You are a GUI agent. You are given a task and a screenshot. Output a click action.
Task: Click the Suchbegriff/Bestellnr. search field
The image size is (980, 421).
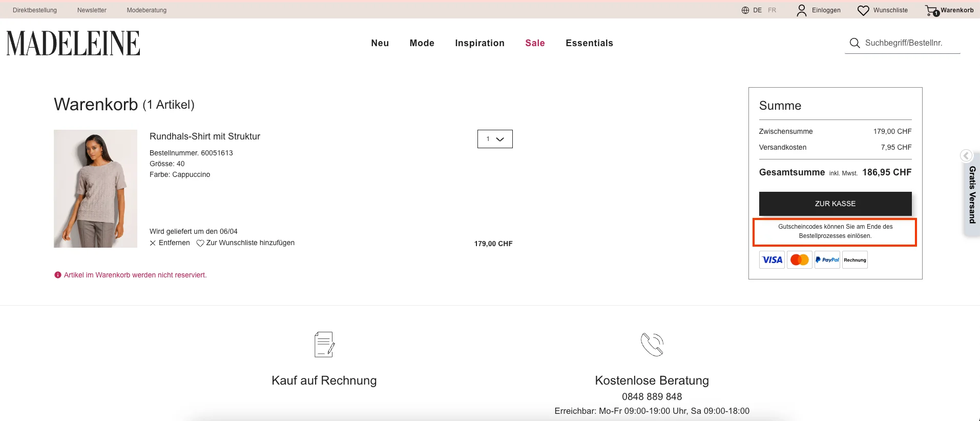pos(904,43)
